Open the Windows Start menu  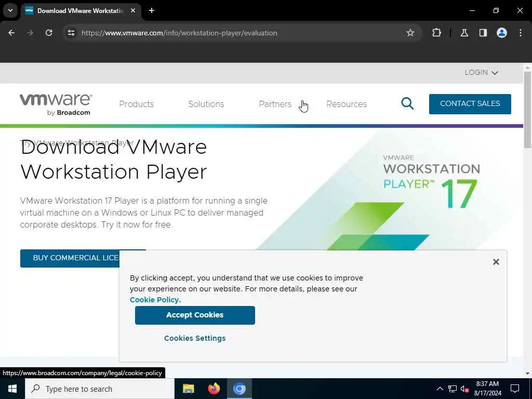pyautogui.click(x=12, y=389)
